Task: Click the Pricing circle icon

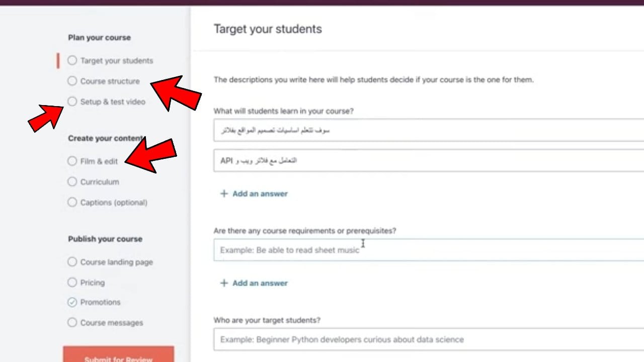Action: 72,283
